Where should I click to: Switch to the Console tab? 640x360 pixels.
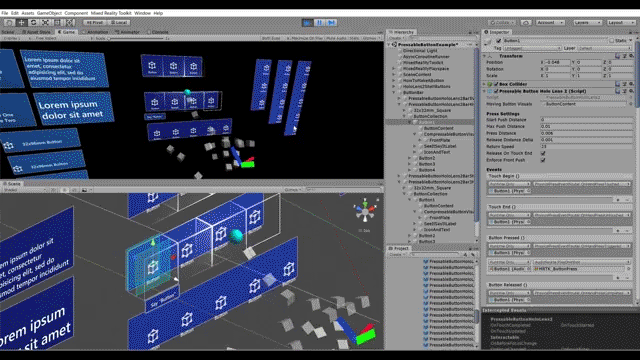point(158,32)
